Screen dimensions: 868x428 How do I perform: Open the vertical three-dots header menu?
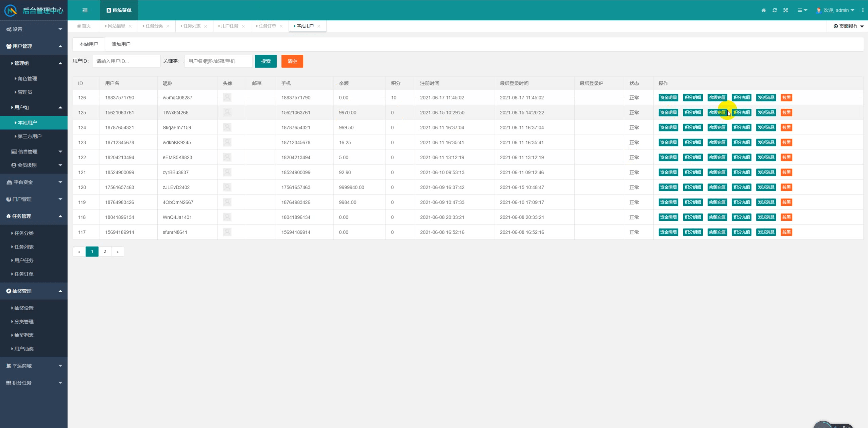[863, 10]
